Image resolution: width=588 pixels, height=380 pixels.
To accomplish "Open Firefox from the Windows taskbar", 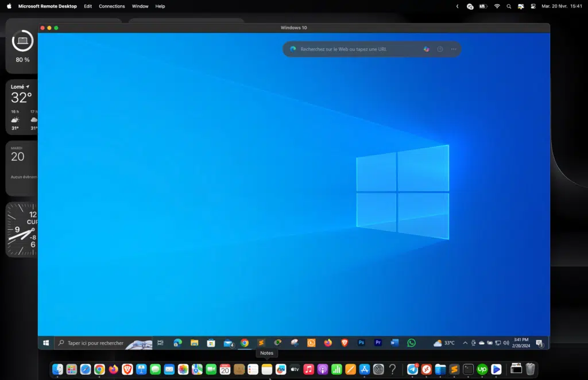I will click(328, 343).
